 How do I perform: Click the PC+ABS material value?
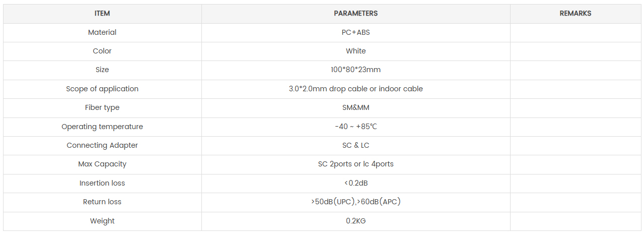click(x=355, y=32)
